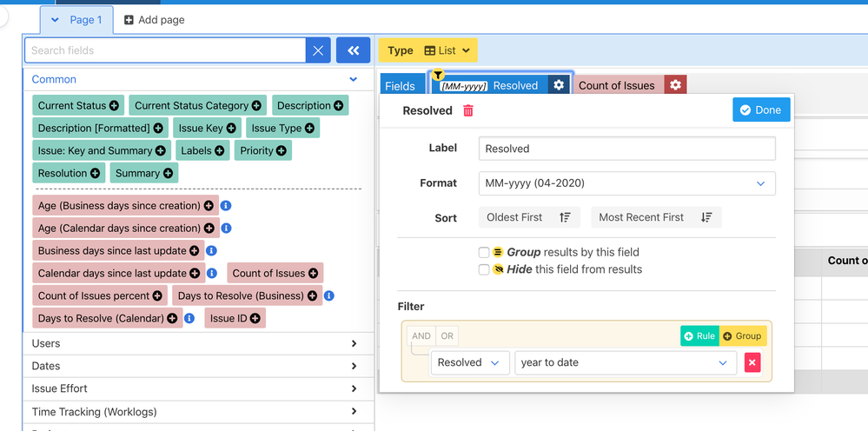Show info for Age (Business days since creation)
868x431 pixels.
226,206
